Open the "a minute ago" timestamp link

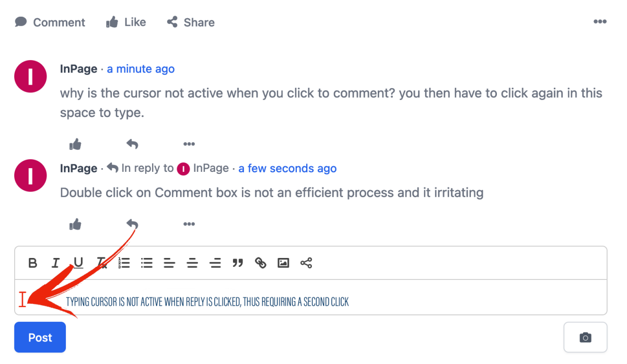[x=141, y=69]
